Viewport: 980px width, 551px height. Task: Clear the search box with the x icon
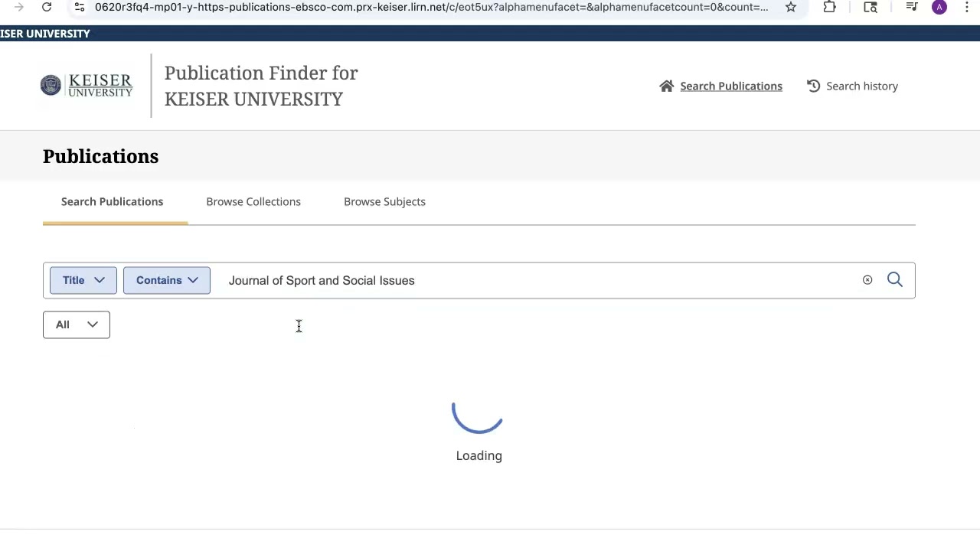(867, 280)
